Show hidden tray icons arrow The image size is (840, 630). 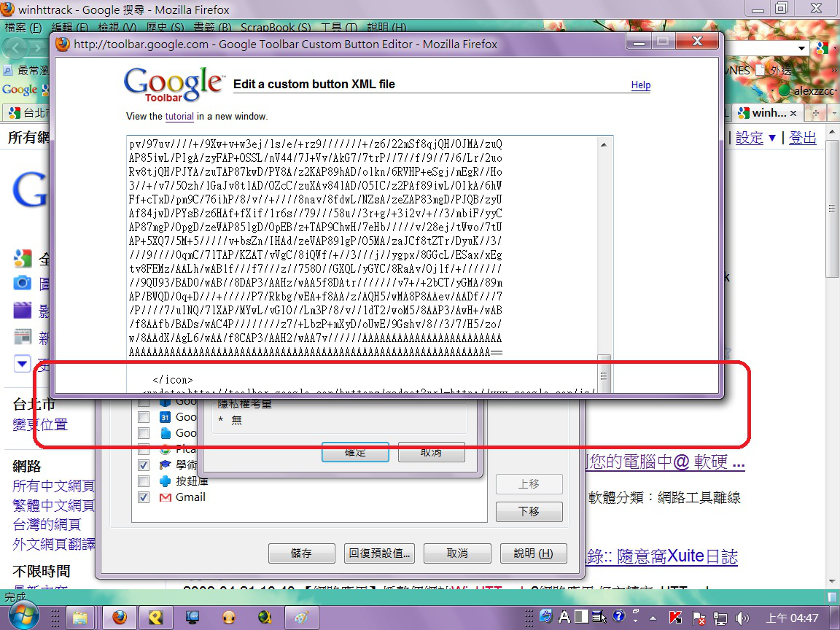pyautogui.click(x=653, y=618)
